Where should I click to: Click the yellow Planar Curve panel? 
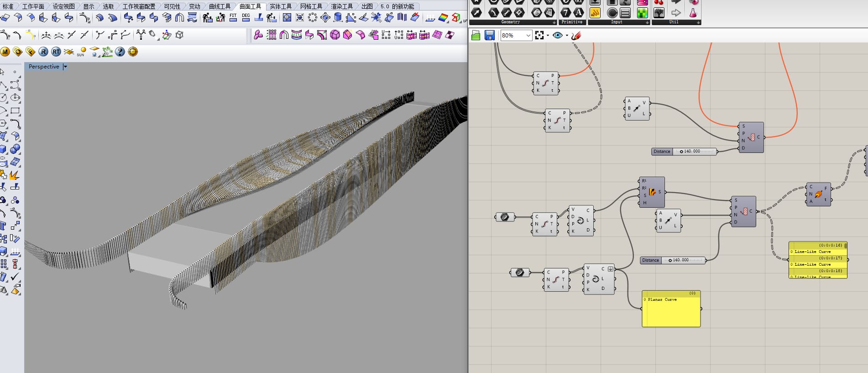point(671,309)
